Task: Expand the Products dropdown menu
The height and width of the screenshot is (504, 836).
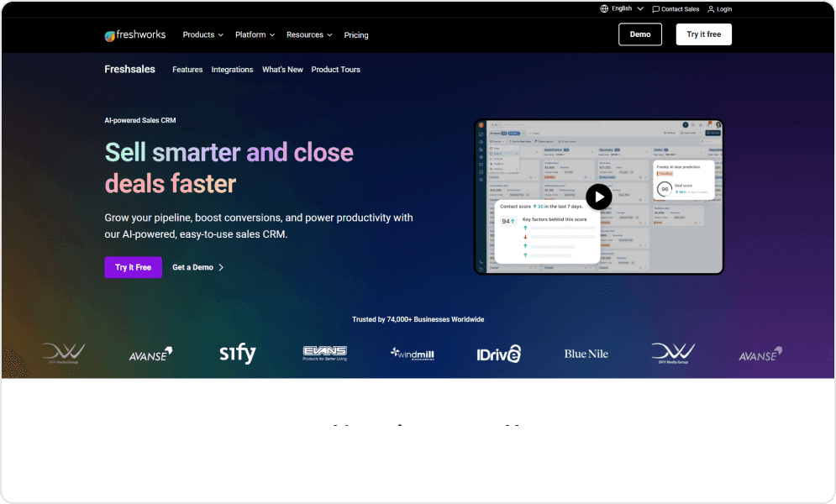Action: click(x=202, y=34)
